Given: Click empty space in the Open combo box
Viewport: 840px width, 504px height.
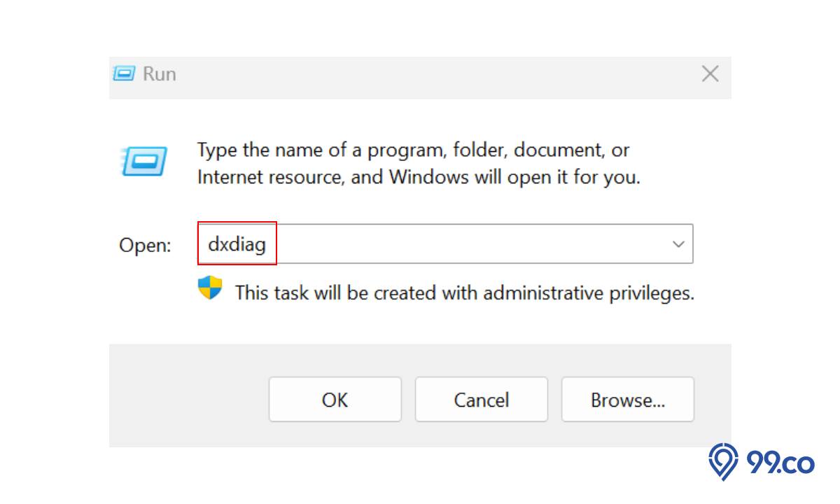Looking at the screenshot, I should point(469,244).
